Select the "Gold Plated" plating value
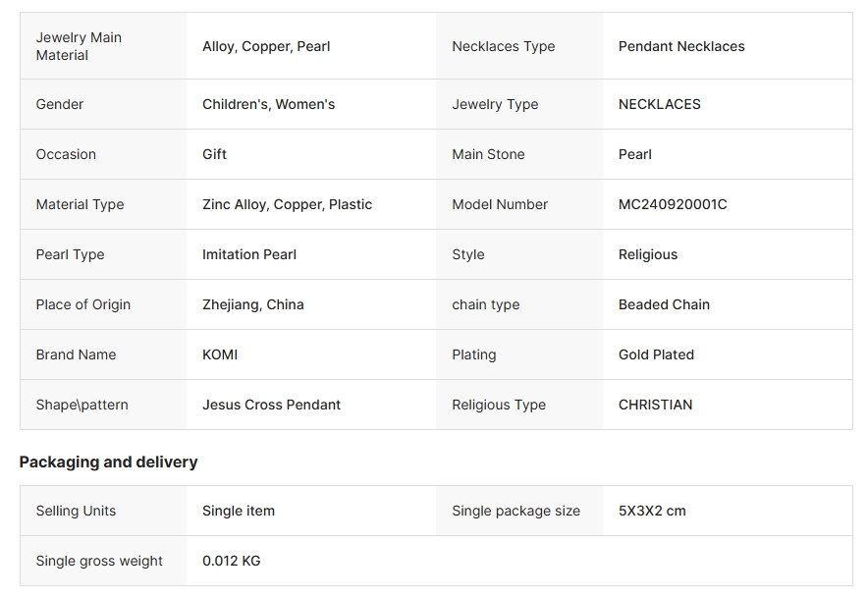The image size is (868, 598). click(656, 354)
